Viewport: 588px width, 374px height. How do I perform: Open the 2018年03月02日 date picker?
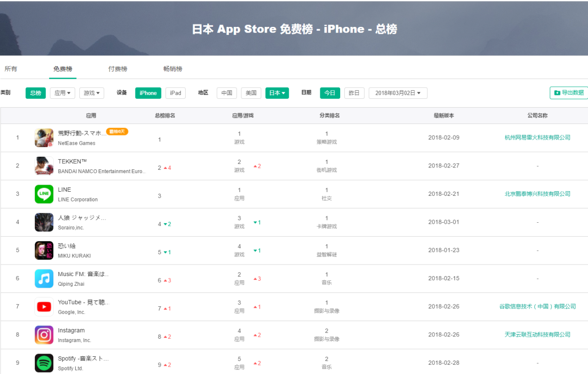(x=398, y=93)
